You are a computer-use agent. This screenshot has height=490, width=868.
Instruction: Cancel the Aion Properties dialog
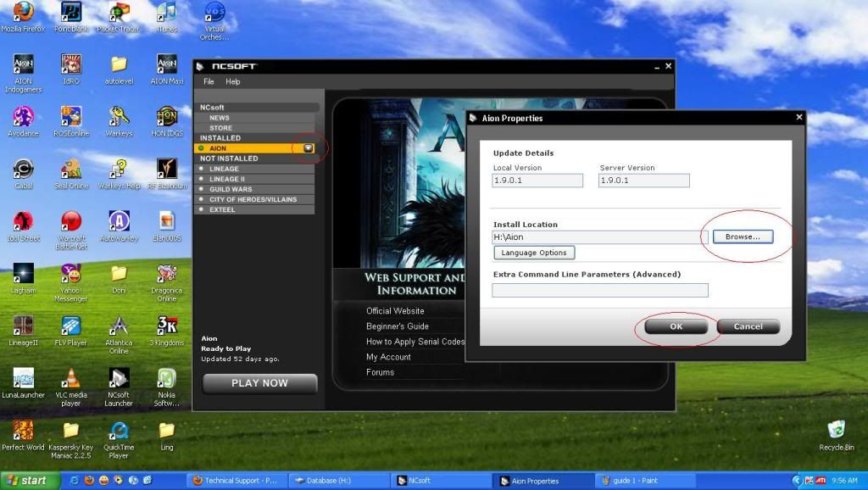click(748, 326)
